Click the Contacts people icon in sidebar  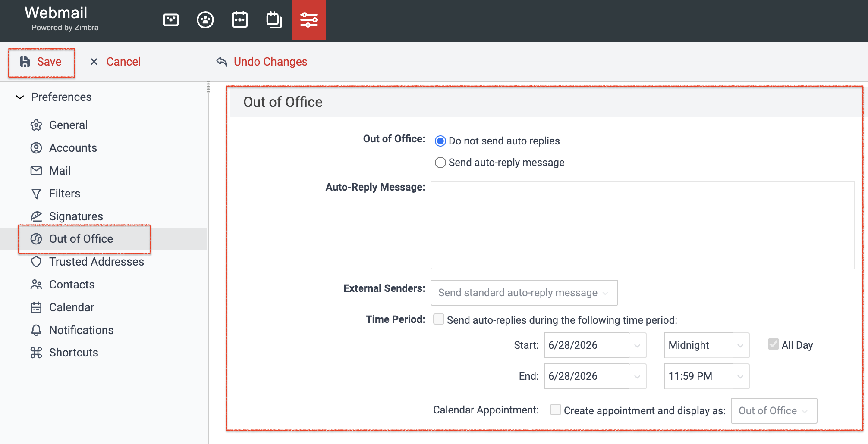tap(36, 285)
